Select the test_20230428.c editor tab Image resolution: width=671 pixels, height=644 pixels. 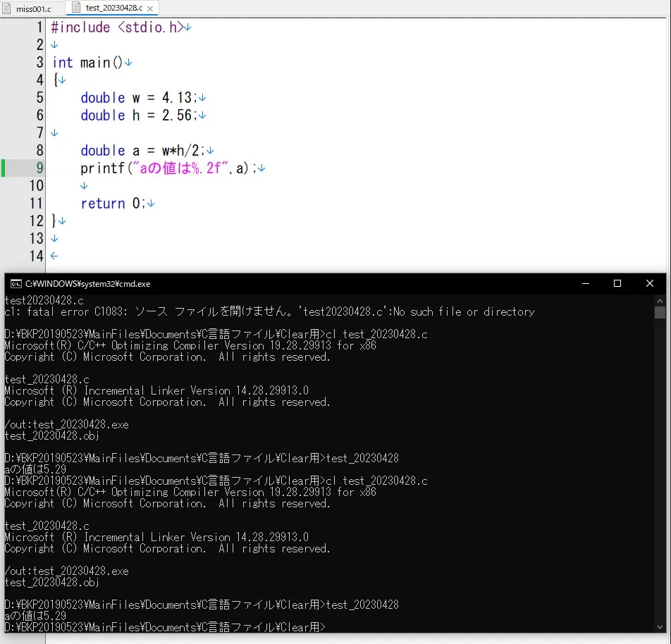coord(113,8)
